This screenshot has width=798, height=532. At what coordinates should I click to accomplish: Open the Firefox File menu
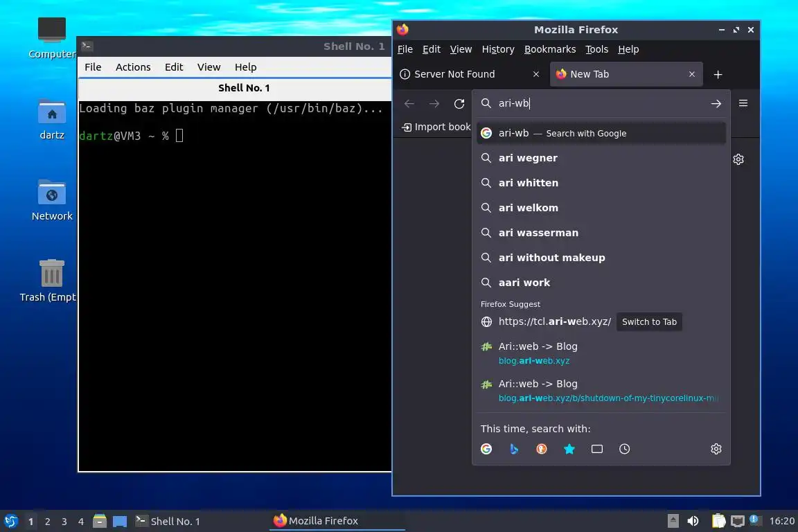point(405,49)
